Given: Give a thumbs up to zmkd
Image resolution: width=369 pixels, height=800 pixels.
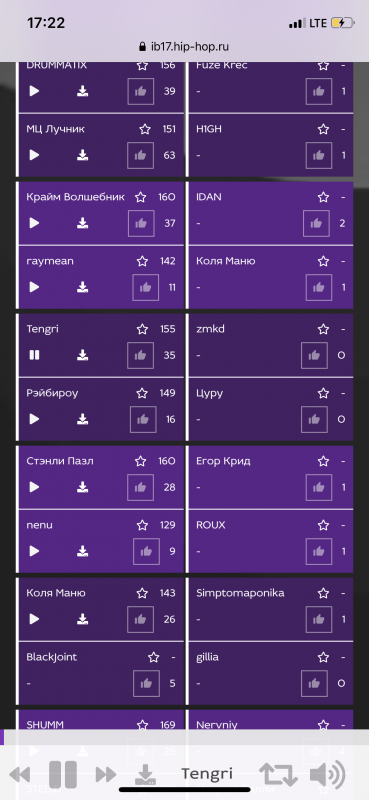Looking at the screenshot, I should tap(314, 355).
